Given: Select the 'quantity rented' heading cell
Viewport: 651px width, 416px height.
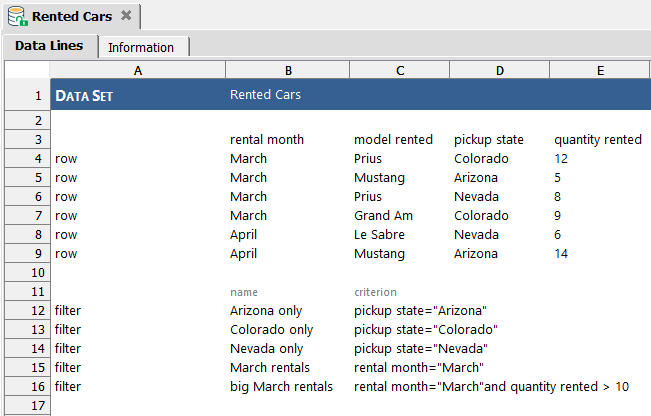Looking at the screenshot, I should [x=598, y=139].
